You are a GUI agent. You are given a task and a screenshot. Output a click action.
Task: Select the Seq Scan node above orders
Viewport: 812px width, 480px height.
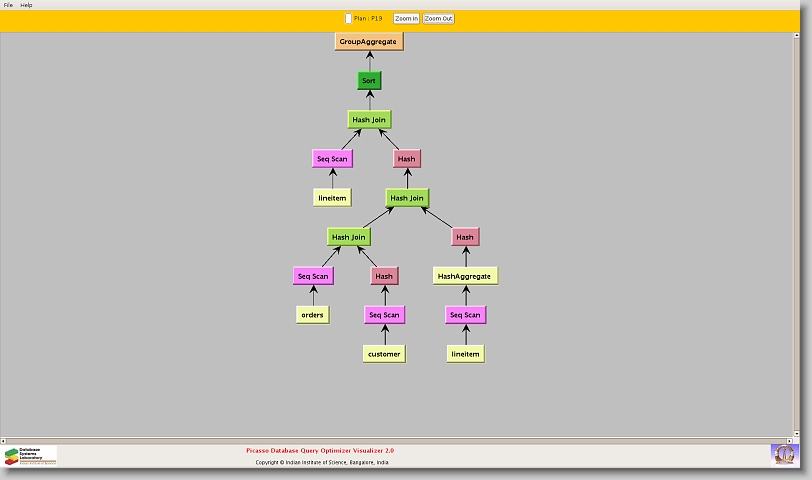(313, 276)
